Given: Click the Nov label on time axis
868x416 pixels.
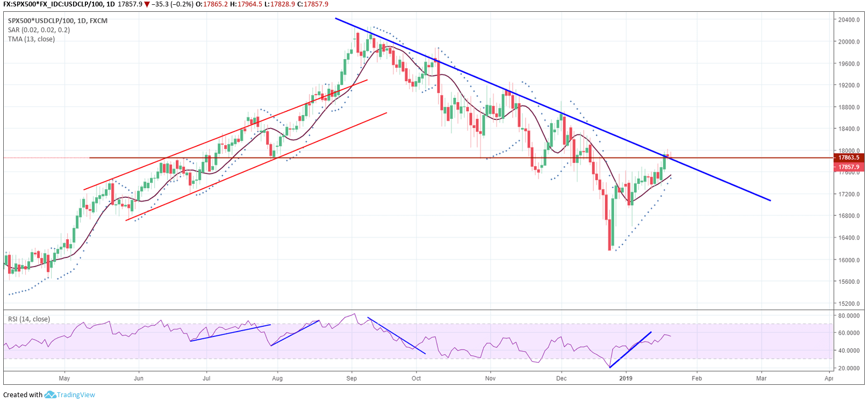Looking at the screenshot, I should pos(490,378).
